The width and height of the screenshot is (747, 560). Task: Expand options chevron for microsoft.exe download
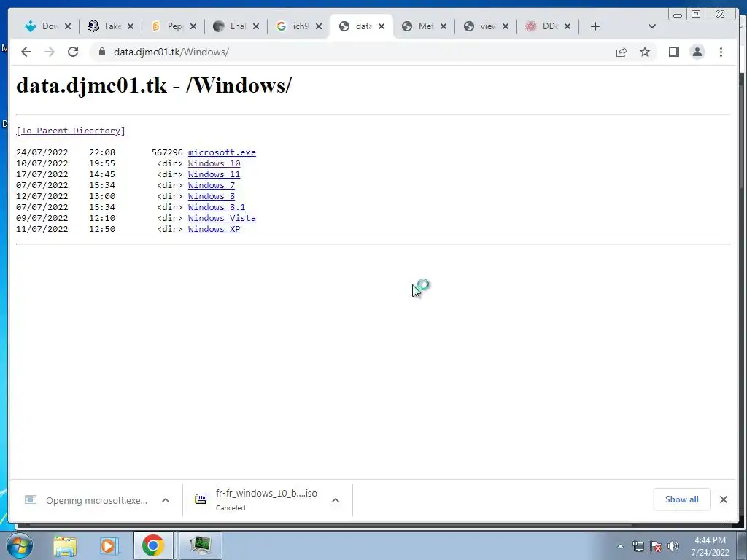pyautogui.click(x=166, y=500)
